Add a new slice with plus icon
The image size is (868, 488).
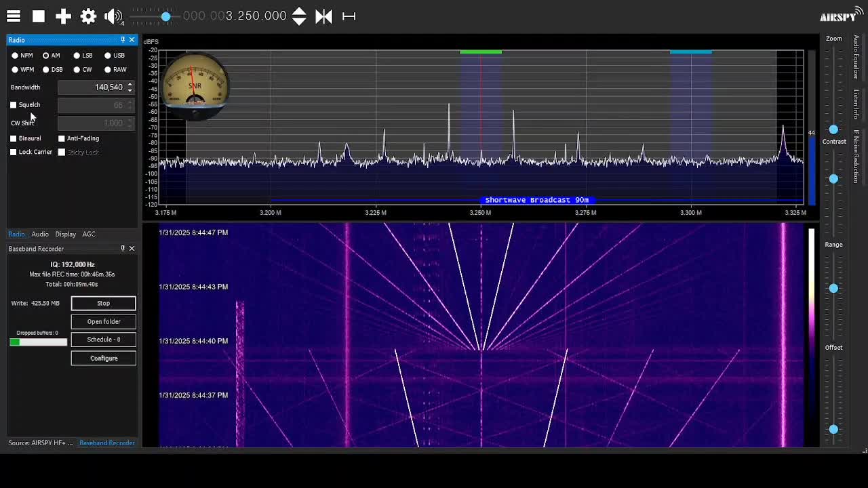(63, 16)
